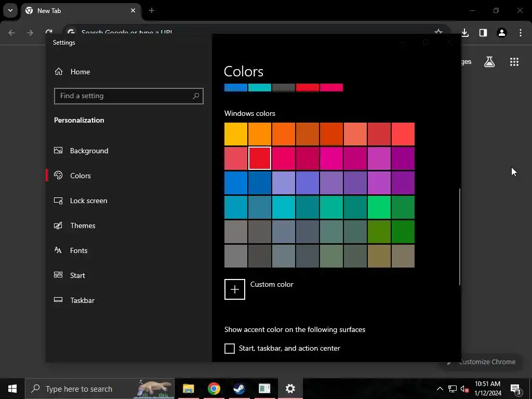Choose the bright green swatch in the teal row

(x=379, y=207)
